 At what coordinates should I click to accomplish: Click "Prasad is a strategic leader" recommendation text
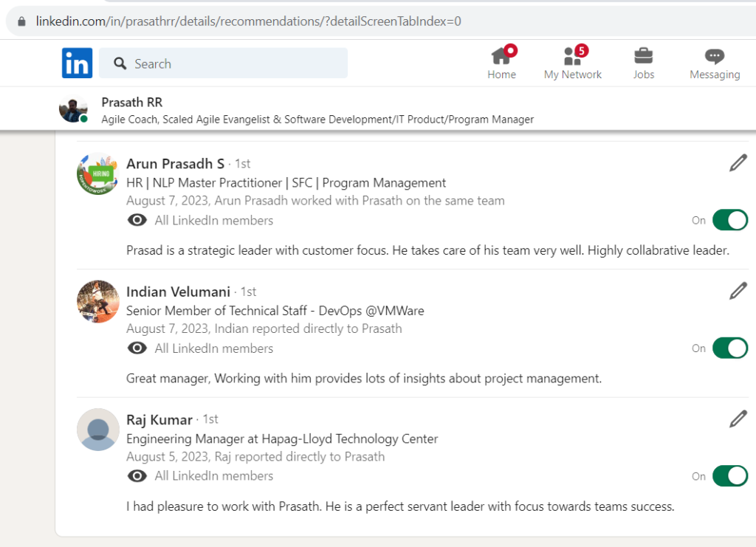427,250
